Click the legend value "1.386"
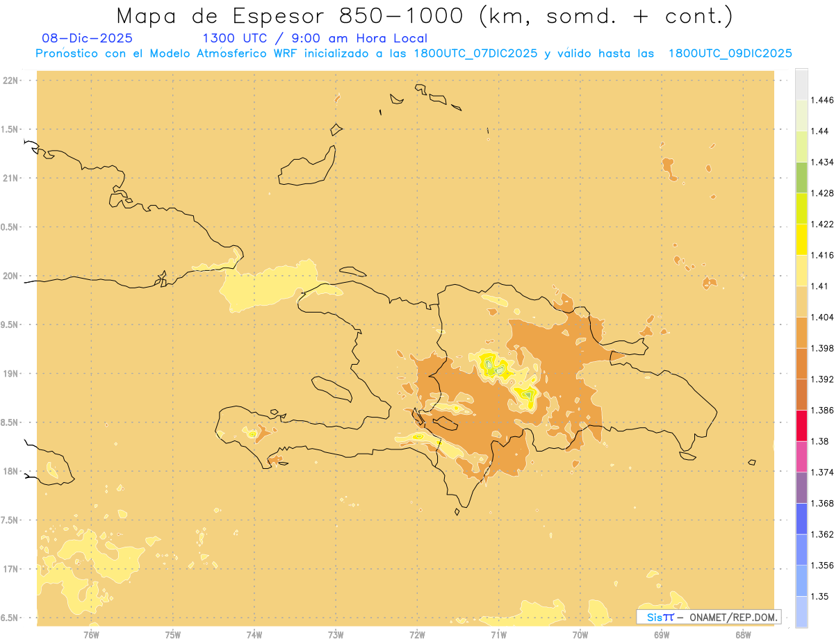Image resolution: width=834 pixels, height=644 pixels. click(823, 410)
